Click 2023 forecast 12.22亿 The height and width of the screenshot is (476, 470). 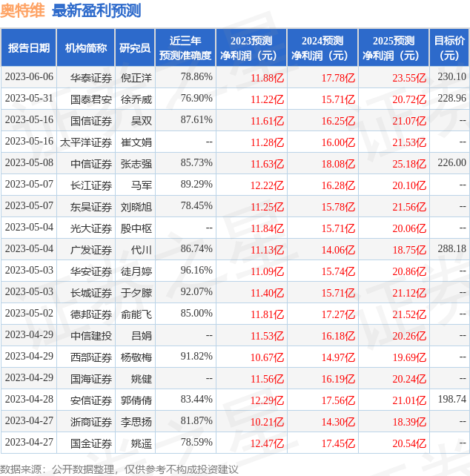[267, 186]
